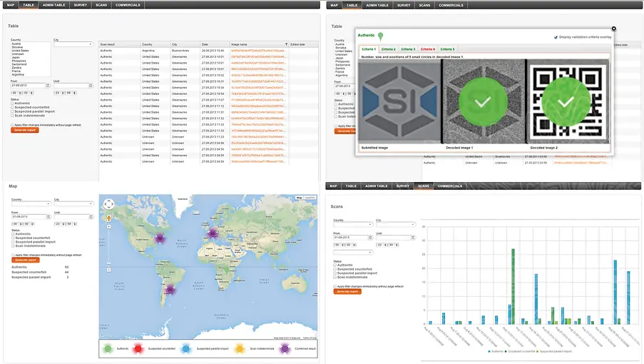Screen dimensions: 644x364
Task: Click From hour stepper in top-left Table panel
Action: coord(20,93)
